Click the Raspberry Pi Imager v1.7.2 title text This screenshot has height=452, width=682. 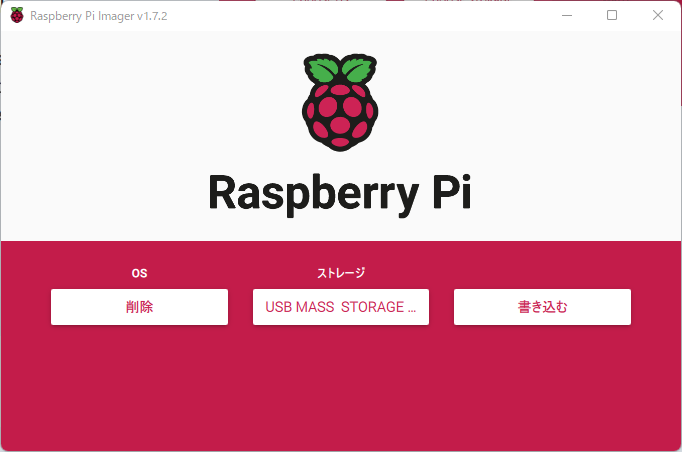99,16
